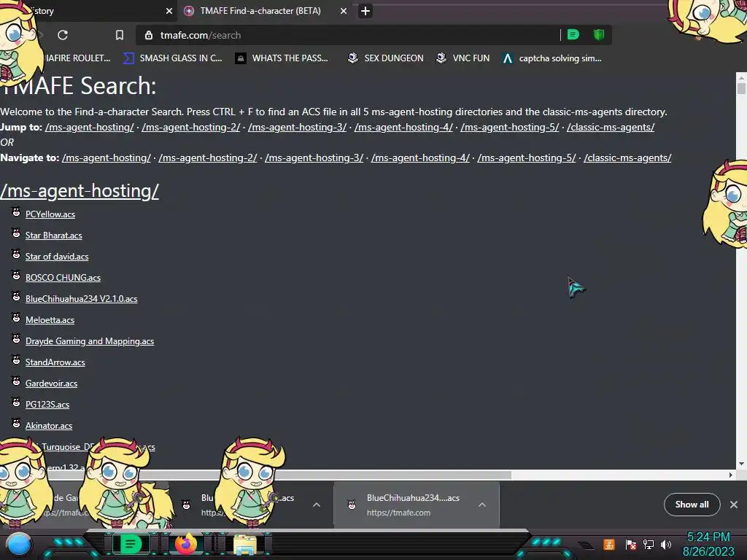Download PG123S.acs

coord(47,405)
